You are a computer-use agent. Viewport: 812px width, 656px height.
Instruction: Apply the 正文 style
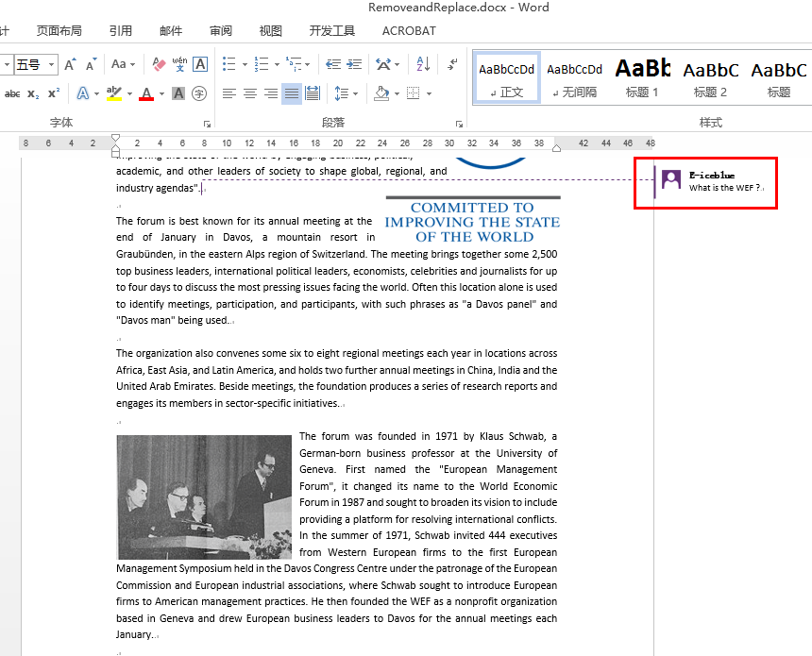(506, 77)
